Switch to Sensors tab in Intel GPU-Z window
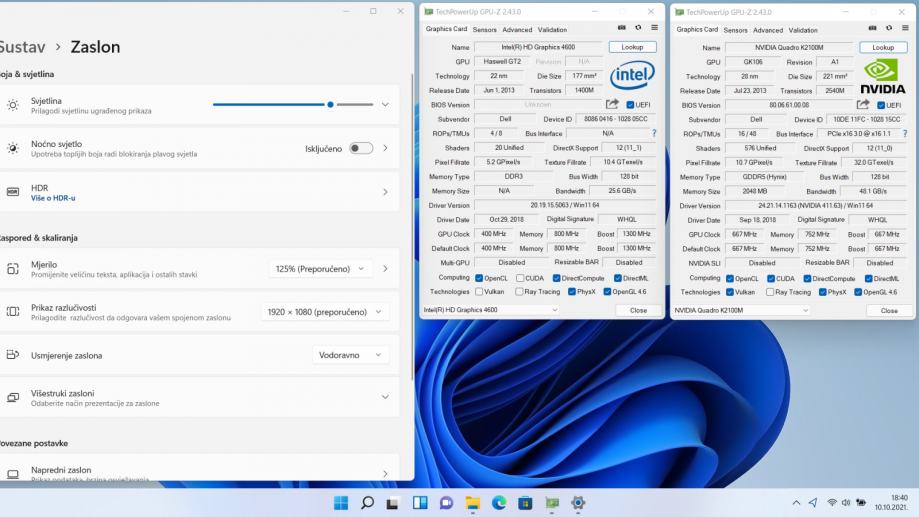 tap(484, 30)
